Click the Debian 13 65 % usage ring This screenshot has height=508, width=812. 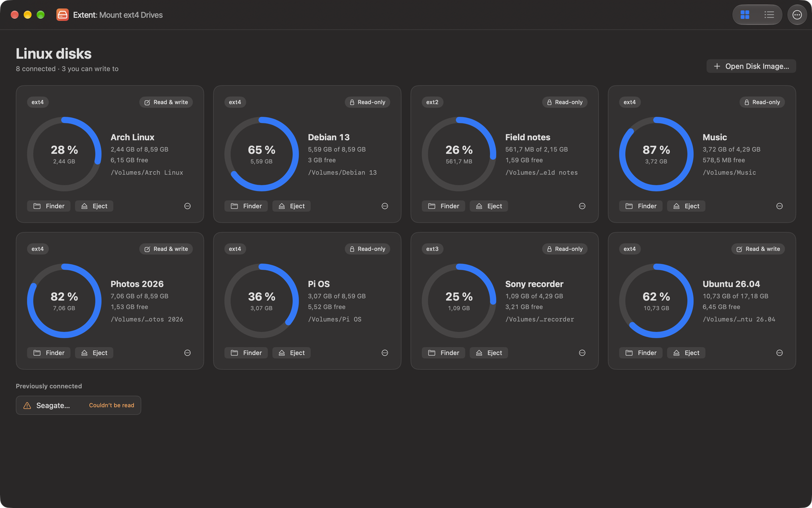point(261,154)
